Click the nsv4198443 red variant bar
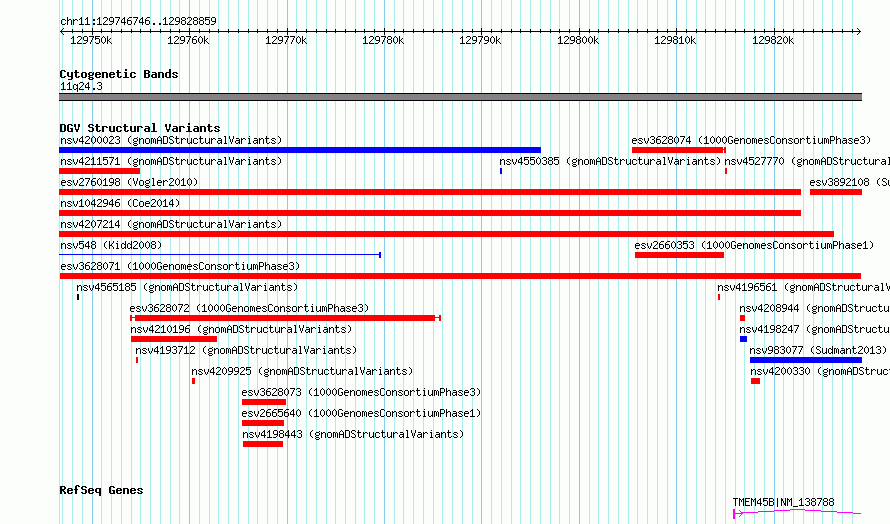This screenshot has height=524, width=890. click(263, 445)
